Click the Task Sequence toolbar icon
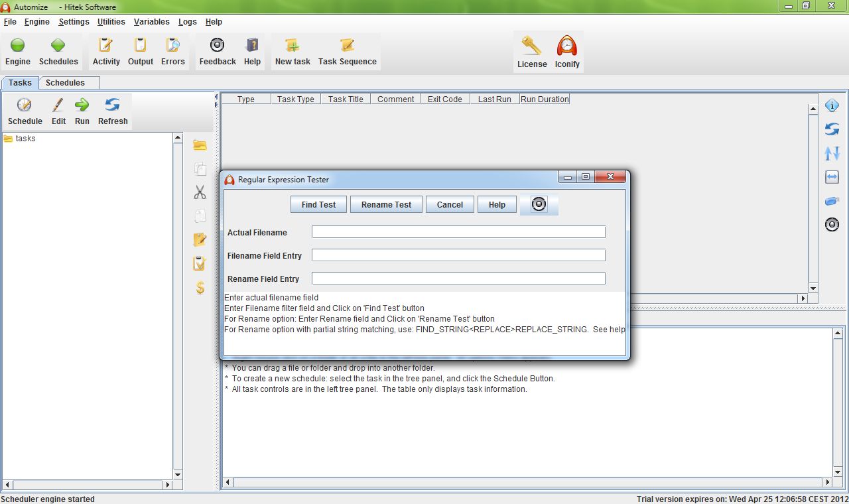The height and width of the screenshot is (504, 849). 347,52
